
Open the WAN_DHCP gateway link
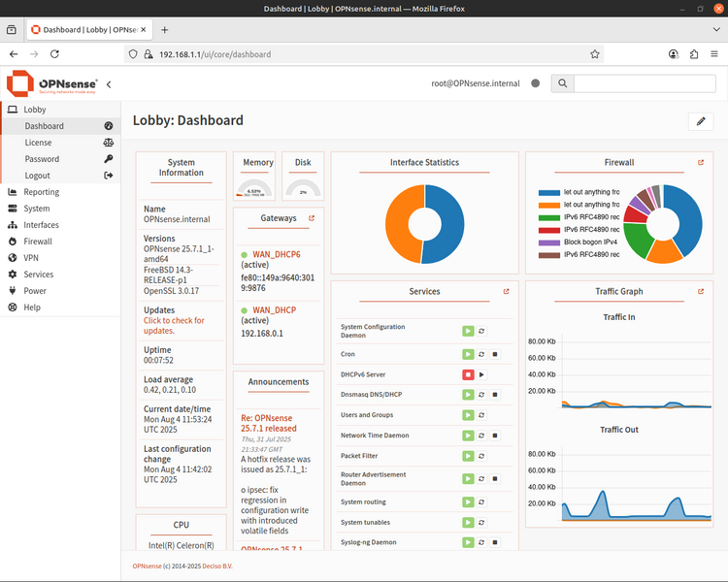tap(274, 310)
